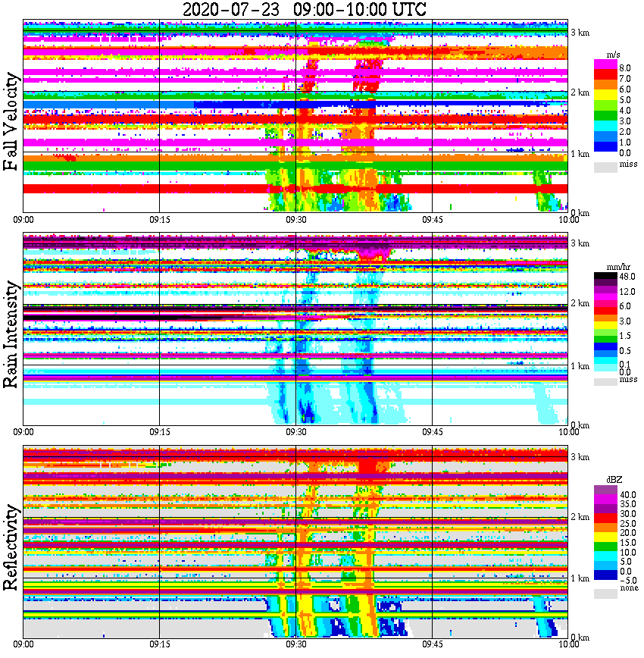Image resolution: width=644 pixels, height=658 pixels.
Task: Click the mm/hr unit label in rain legend
Action: click(618, 267)
